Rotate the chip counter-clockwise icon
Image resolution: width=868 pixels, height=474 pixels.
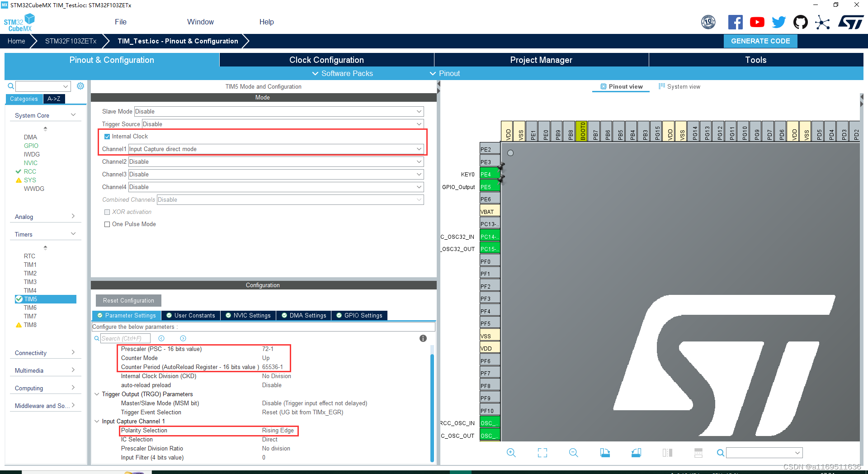pos(636,453)
